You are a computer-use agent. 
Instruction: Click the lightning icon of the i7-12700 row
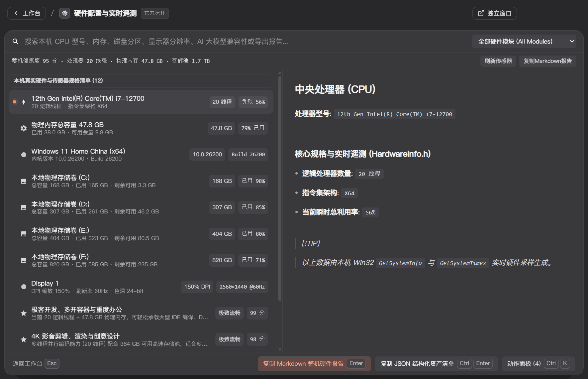(x=24, y=102)
